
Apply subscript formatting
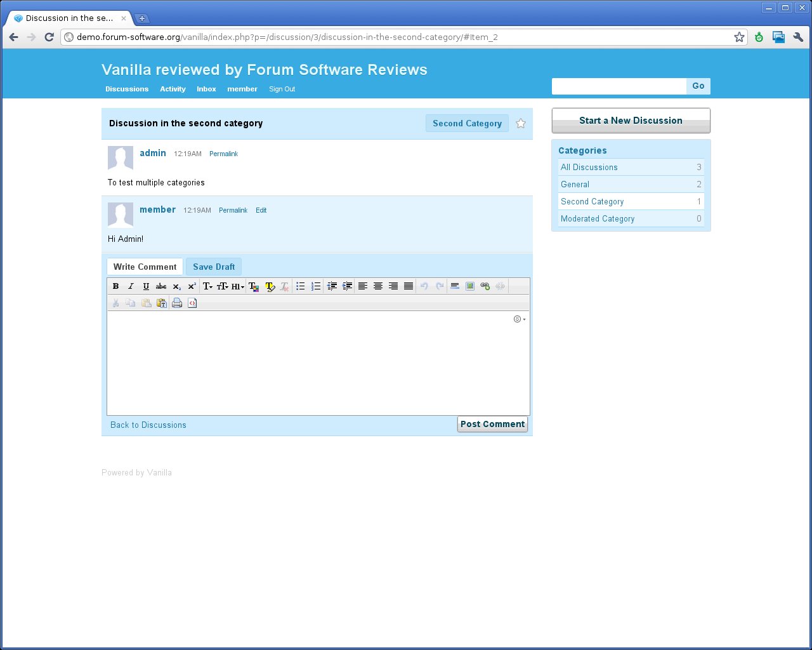(176, 286)
